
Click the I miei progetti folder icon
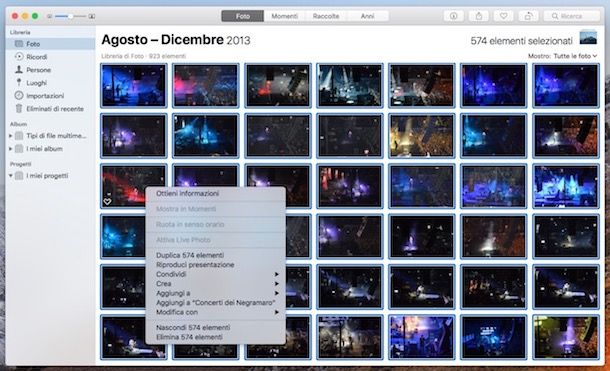(19, 176)
